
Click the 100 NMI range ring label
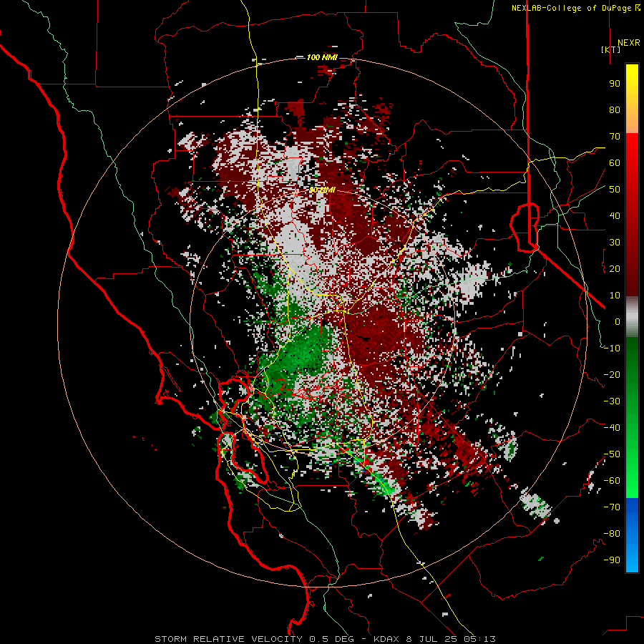322,57
